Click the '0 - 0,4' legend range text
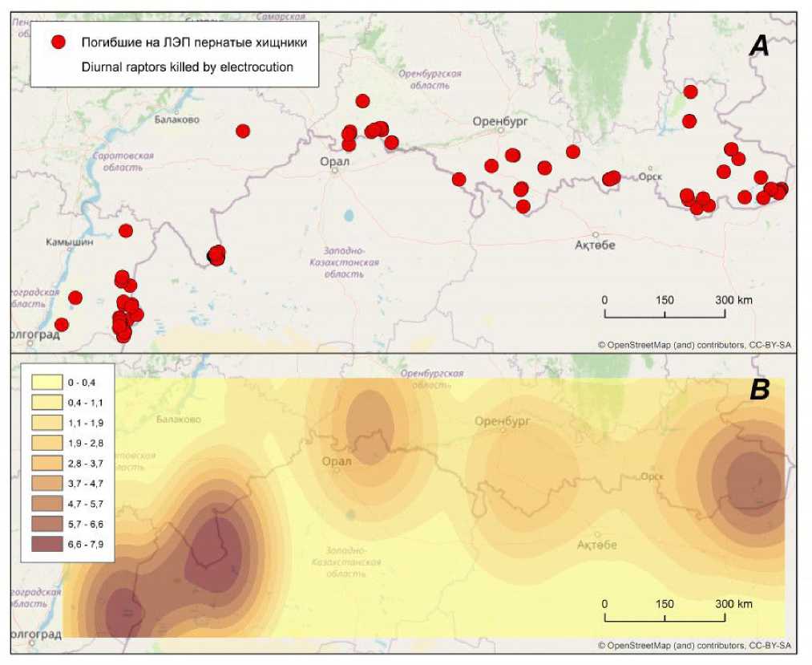The image size is (812, 665). coord(81,383)
